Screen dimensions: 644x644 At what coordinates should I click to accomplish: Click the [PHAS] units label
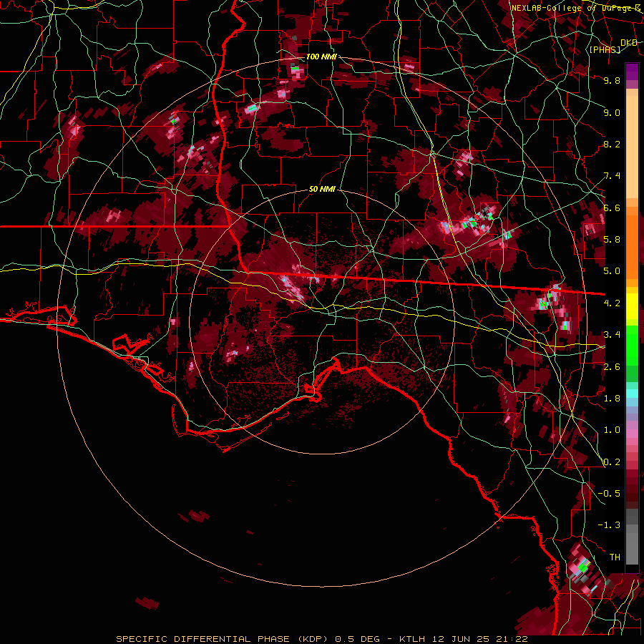click(605, 49)
